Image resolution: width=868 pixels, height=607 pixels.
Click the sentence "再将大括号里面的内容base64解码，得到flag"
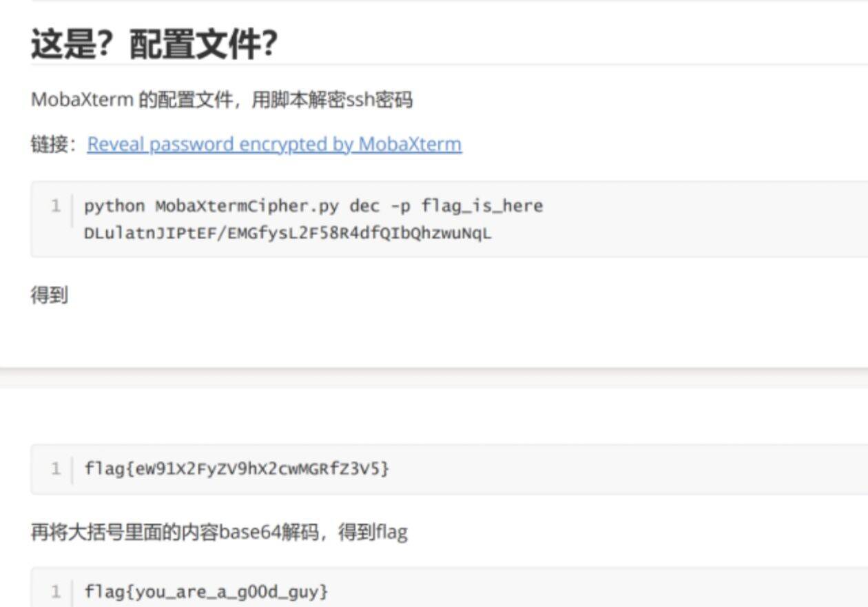pyautogui.click(x=219, y=532)
